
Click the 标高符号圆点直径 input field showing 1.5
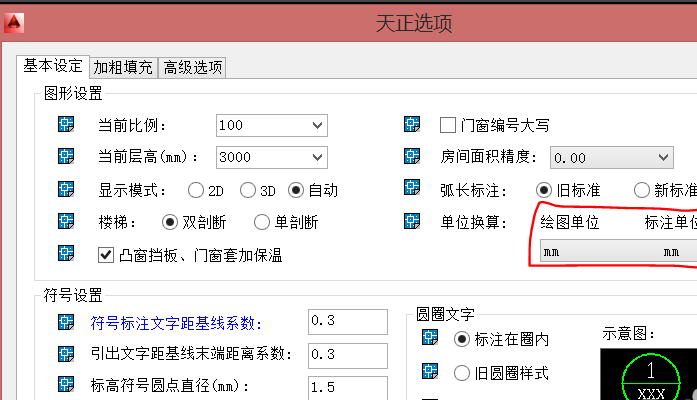click(348, 388)
